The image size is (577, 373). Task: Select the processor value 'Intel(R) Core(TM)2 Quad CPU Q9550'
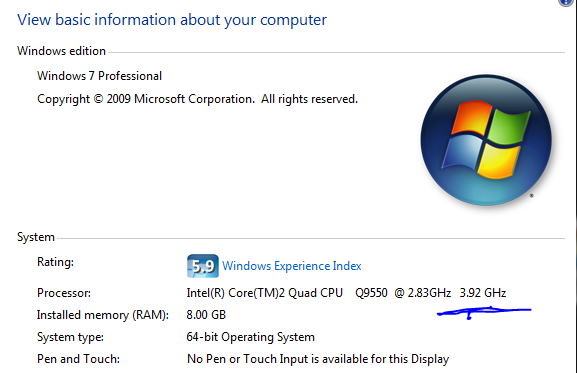[287, 293]
